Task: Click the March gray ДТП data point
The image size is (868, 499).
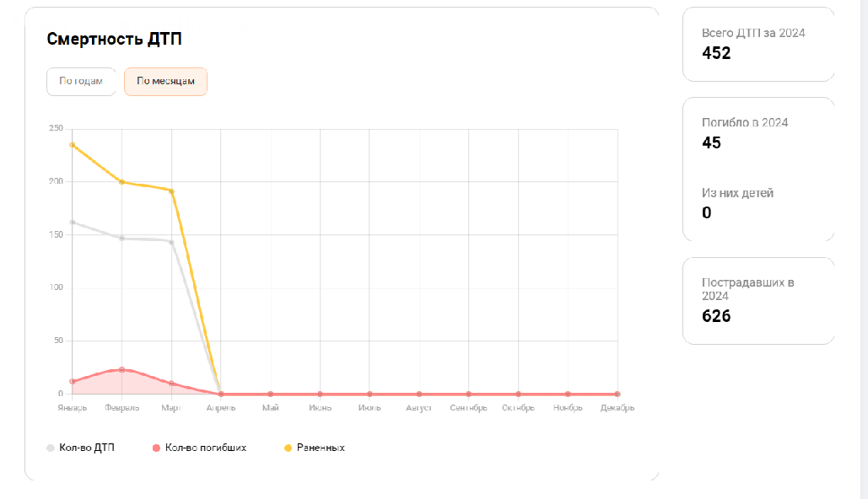Action: pyautogui.click(x=171, y=242)
